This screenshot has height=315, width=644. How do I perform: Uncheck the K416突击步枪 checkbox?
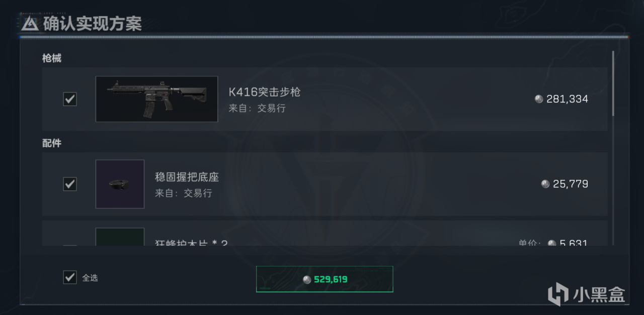[70, 99]
